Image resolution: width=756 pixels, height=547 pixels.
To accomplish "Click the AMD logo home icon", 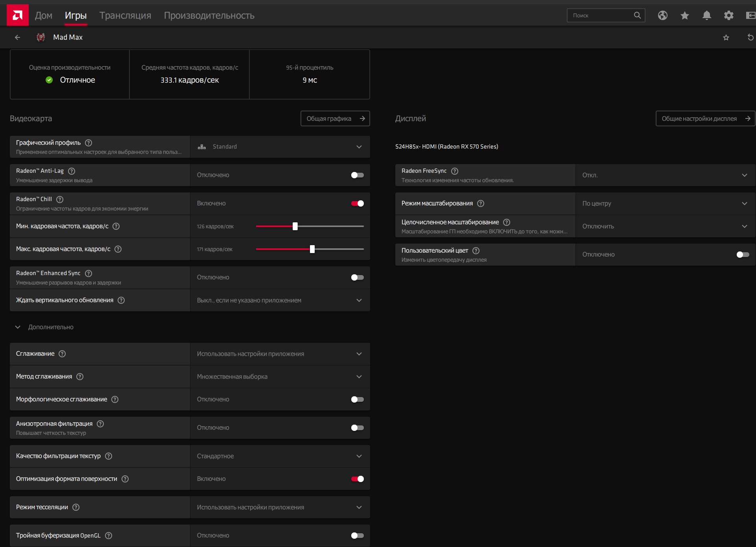I will point(17,15).
